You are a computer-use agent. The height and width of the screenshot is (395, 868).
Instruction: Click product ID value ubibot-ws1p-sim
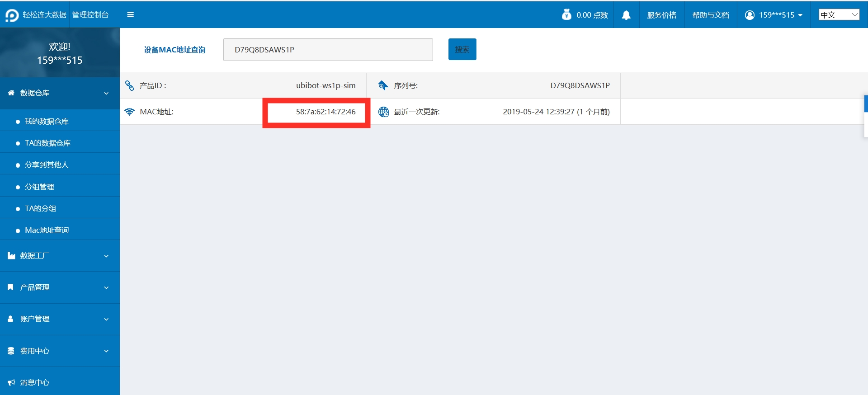326,85
